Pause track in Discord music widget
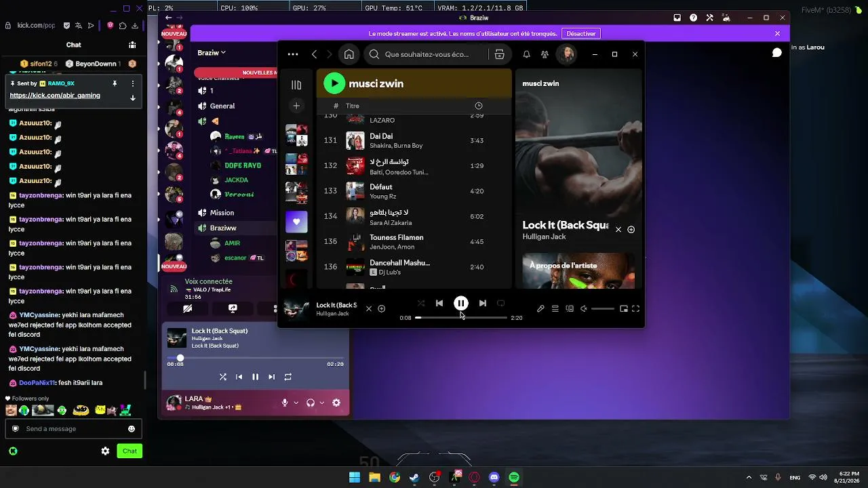This screenshot has height=488, width=868. coord(255,377)
